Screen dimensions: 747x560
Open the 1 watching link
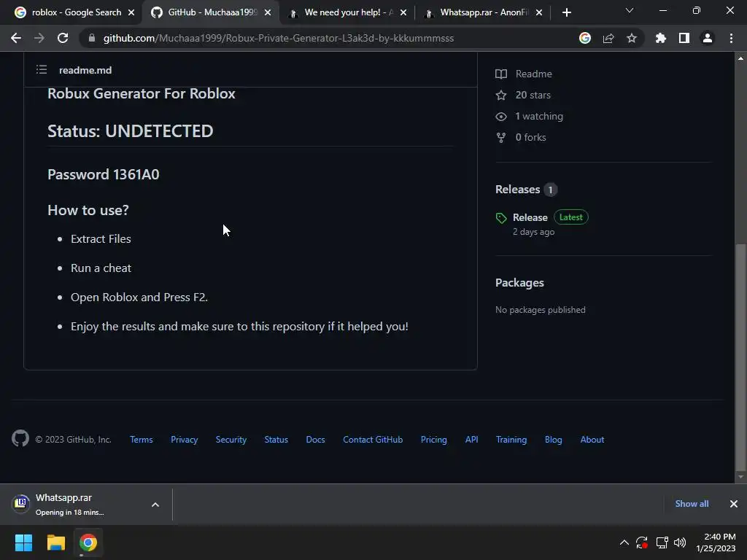[x=539, y=116]
